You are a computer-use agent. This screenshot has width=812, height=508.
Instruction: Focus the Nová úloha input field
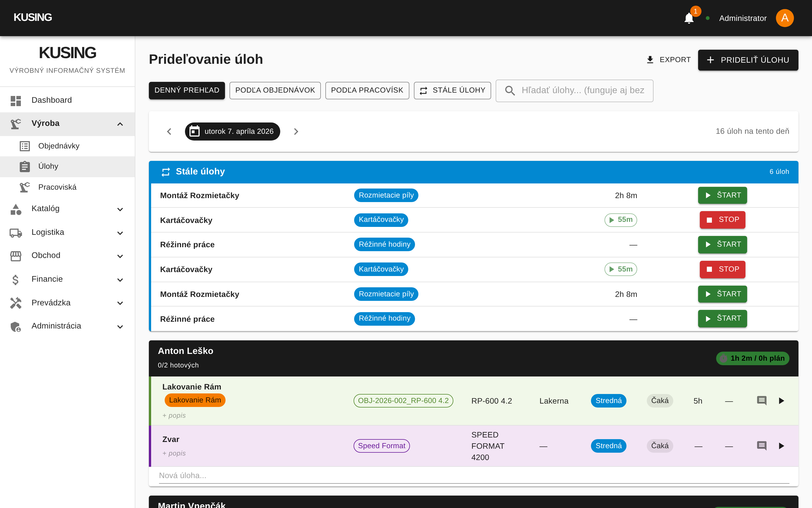[x=474, y=476]
